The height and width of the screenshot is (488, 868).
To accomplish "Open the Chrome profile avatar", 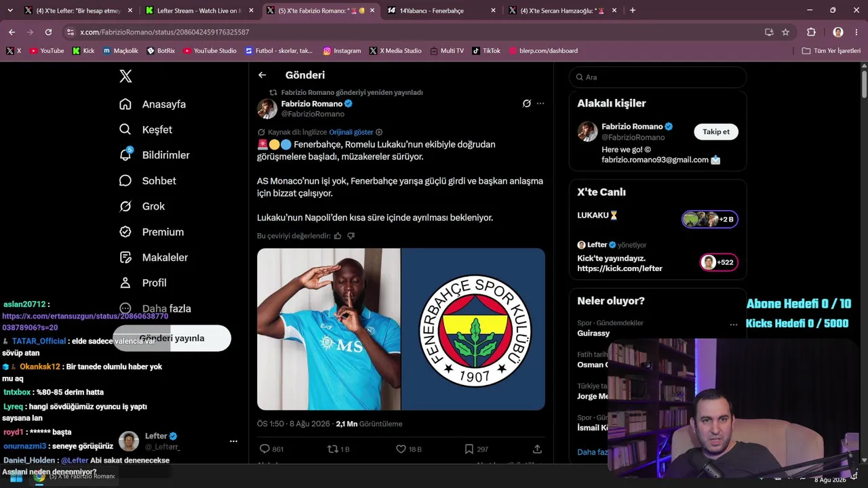I will [838, 32].
